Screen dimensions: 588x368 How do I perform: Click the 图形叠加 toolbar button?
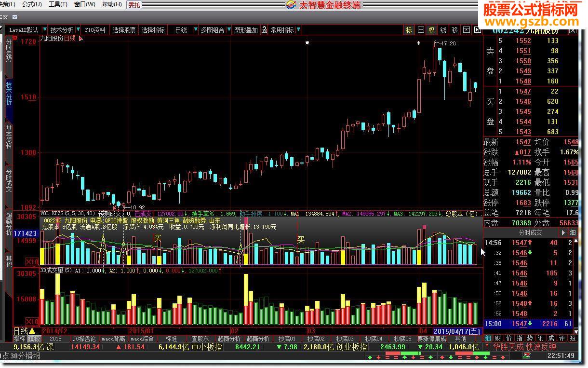[x=246, y=30]
